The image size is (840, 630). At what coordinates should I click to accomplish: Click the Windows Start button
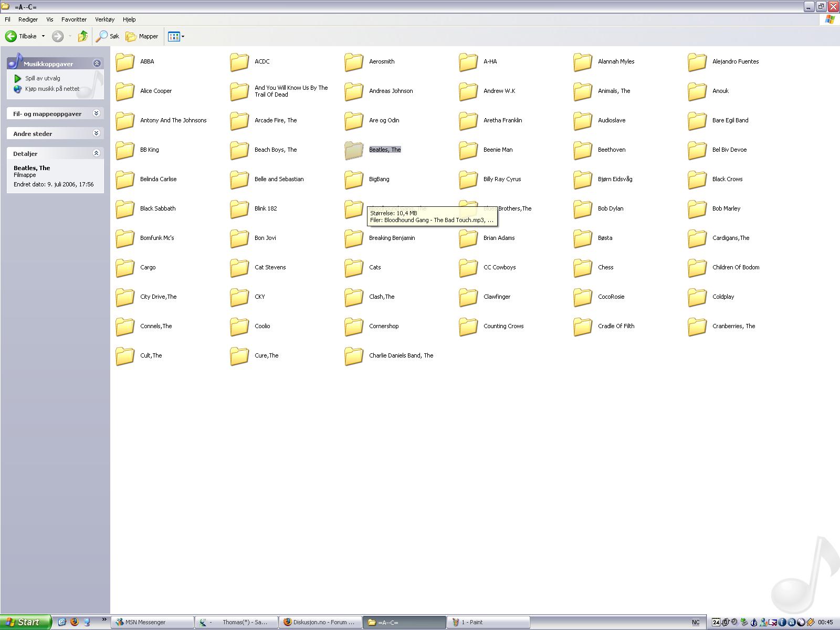26,622
